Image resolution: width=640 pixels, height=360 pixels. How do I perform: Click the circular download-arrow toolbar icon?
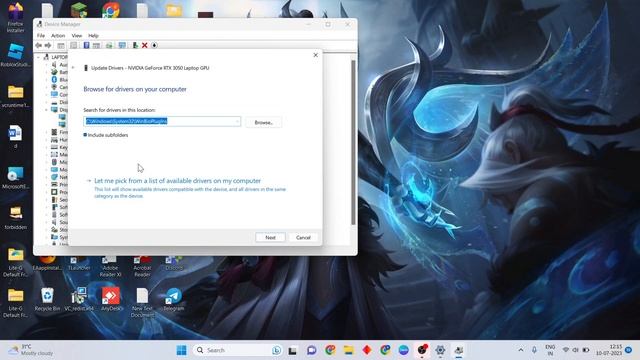coord(154,45)
